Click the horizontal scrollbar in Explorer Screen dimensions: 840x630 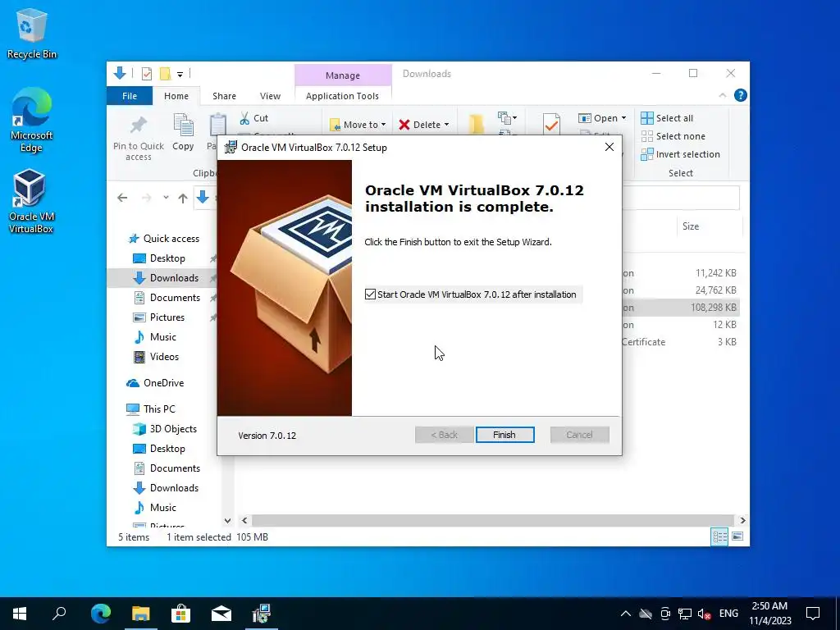pos(492,520)
